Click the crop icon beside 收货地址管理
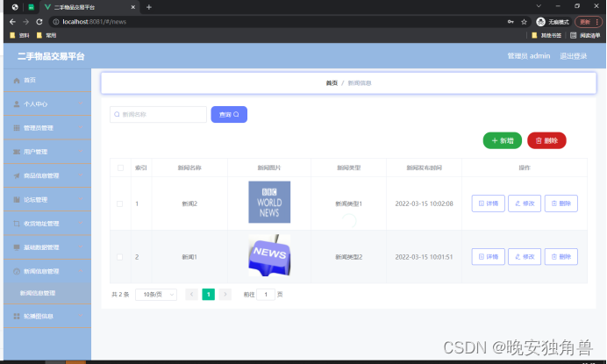This screenshot has height=364, width=607. click(17, 224)
